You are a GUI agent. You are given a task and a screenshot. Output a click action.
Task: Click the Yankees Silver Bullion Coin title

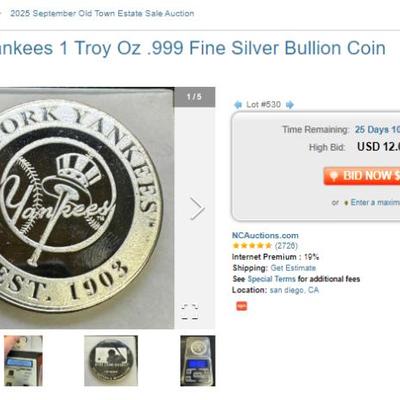[193, 48]
